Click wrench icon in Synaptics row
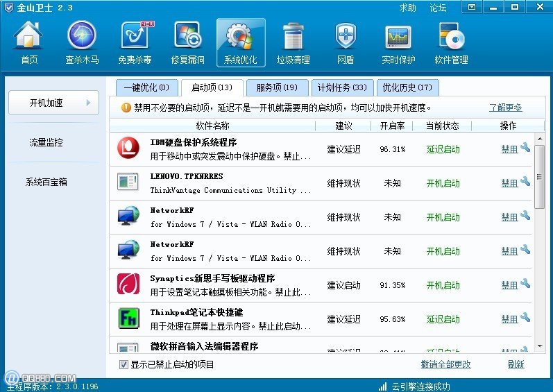This screenshot has height=392, width=553. [525, 282]
